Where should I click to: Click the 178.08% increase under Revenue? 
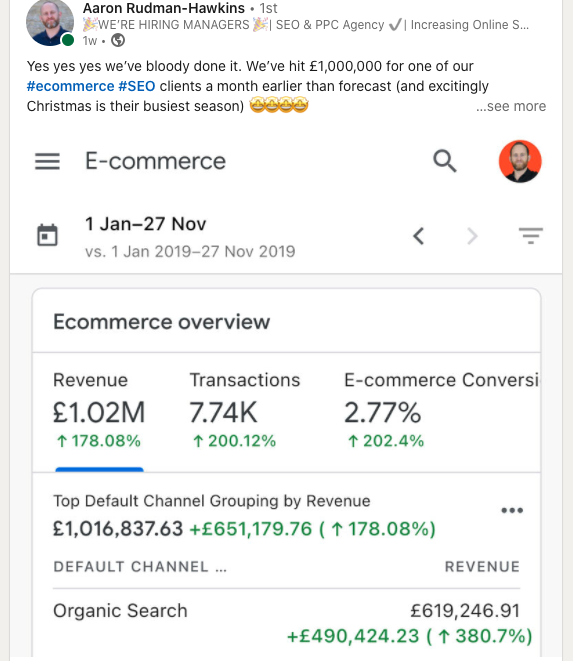pos(99,441)
